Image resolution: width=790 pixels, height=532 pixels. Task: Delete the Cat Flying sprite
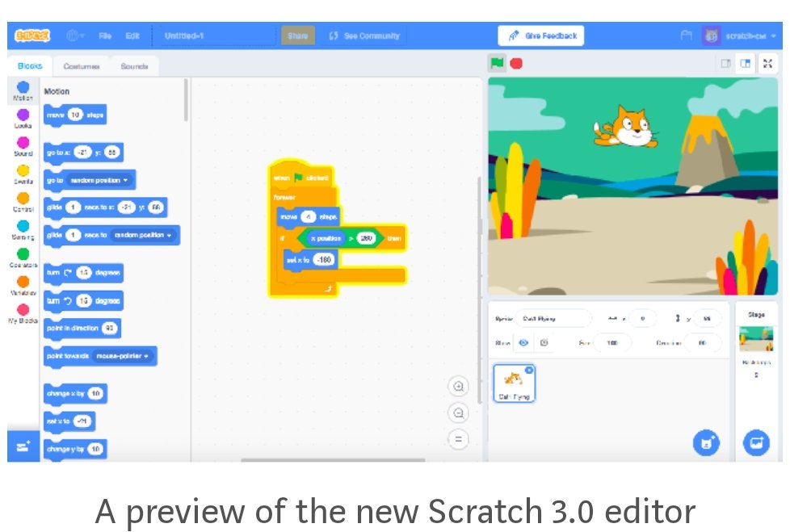(x=529, y=370)
